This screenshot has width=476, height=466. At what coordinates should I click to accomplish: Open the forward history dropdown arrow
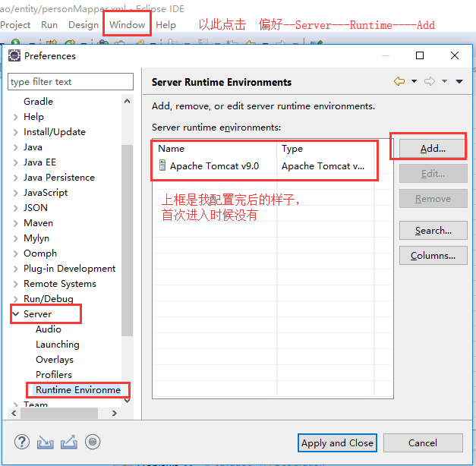click(x=444, y=81)
